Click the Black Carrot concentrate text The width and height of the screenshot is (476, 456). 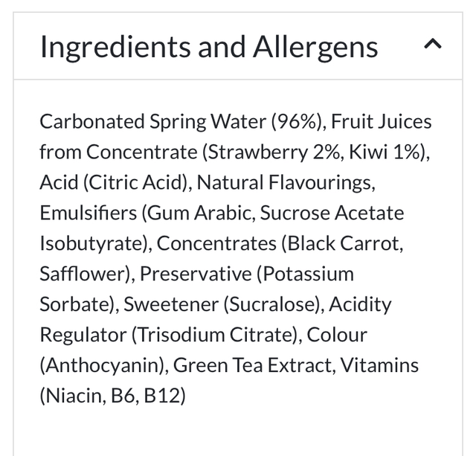345,243
